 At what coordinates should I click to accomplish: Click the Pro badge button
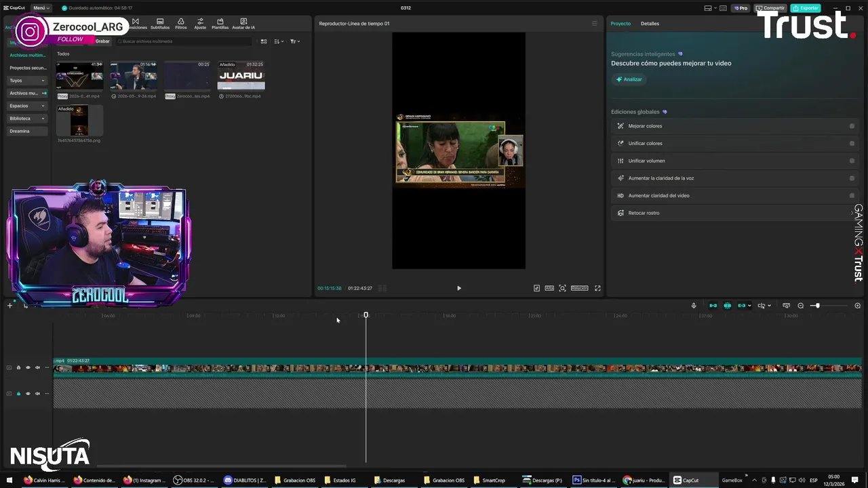click(x=741, y=8)
